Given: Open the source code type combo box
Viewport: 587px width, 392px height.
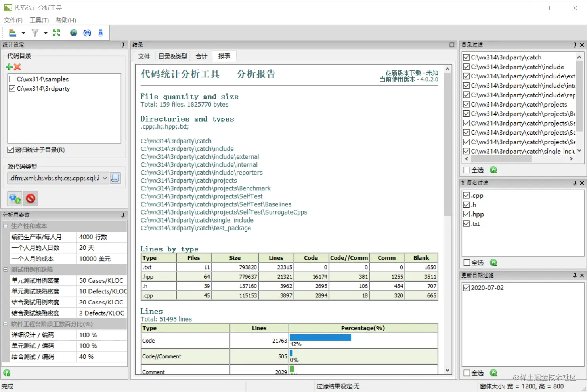Looking at the screenshot, I should 58,178.
